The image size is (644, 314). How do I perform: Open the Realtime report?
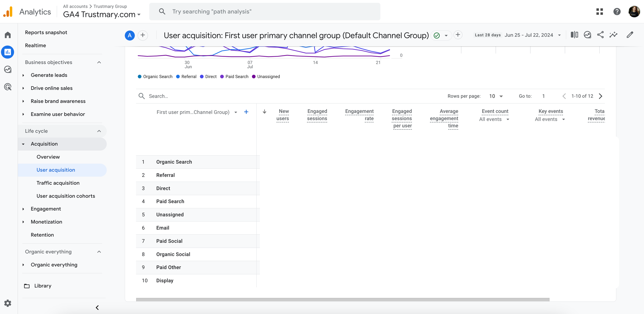point(35,45)
